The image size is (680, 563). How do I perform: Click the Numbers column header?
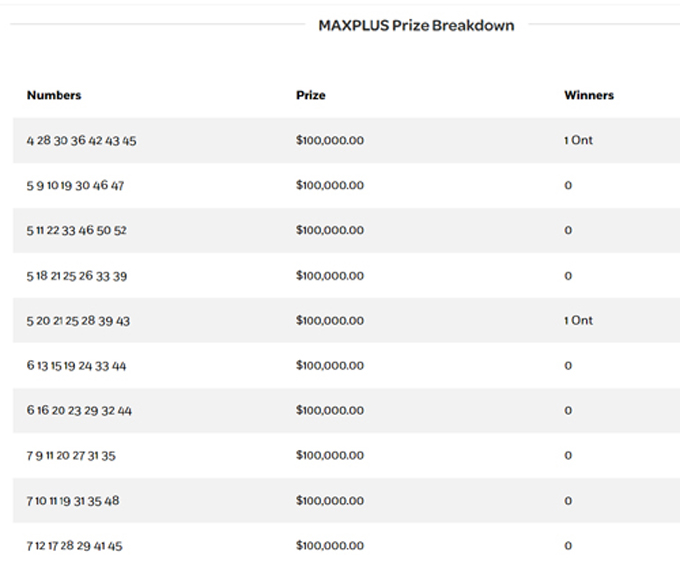click(x=54, y=95)
